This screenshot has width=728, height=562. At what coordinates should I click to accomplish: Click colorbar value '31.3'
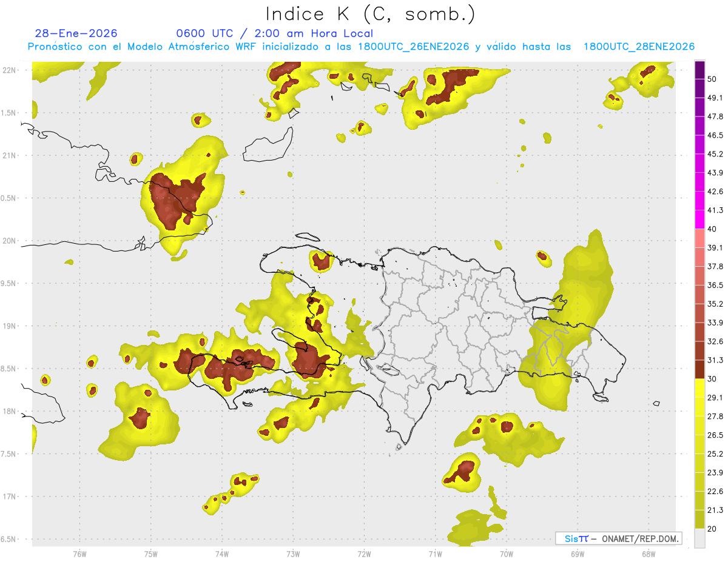[x=715, y=360]
